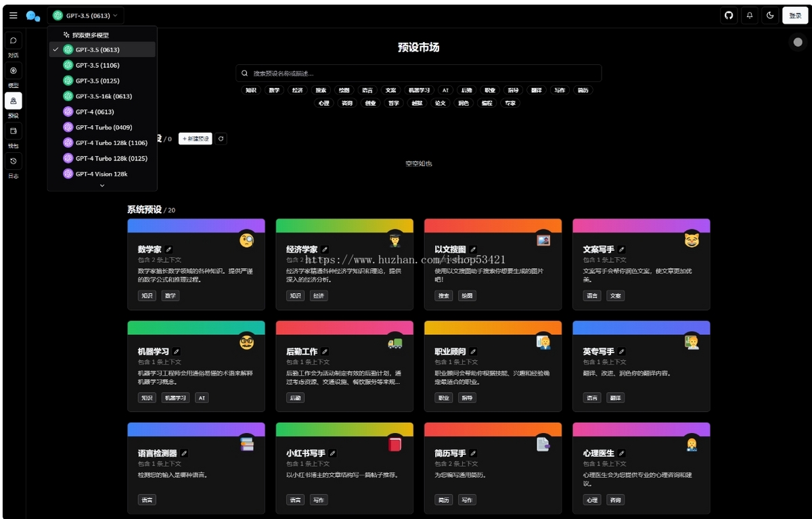Select GPT-3.5 (0125) from the model list

pyautogui.click(x=102, y=81)
